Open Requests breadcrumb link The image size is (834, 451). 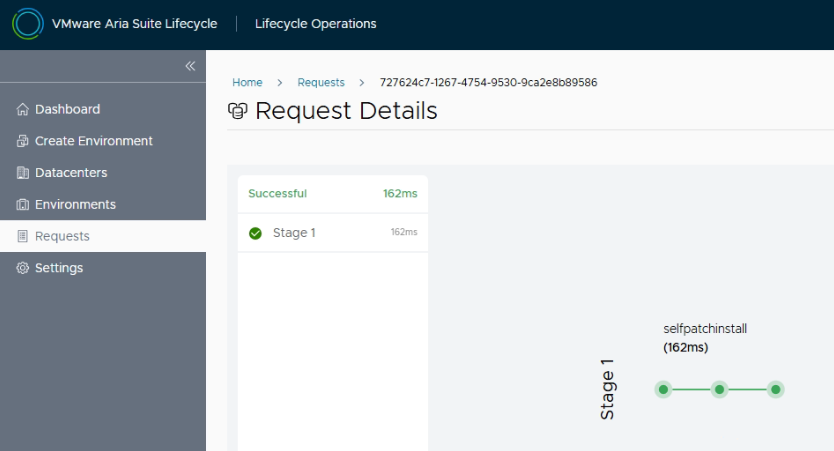click(320, 82)
